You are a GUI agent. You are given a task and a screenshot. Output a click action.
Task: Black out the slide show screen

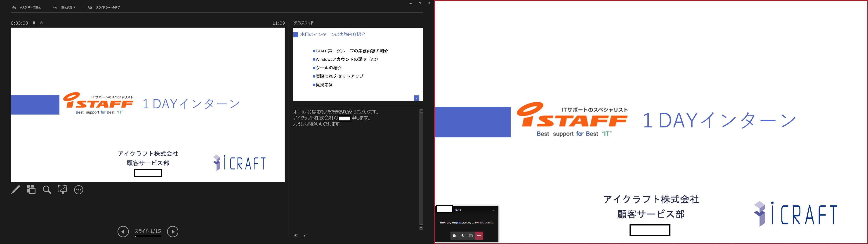coord(63,190)
